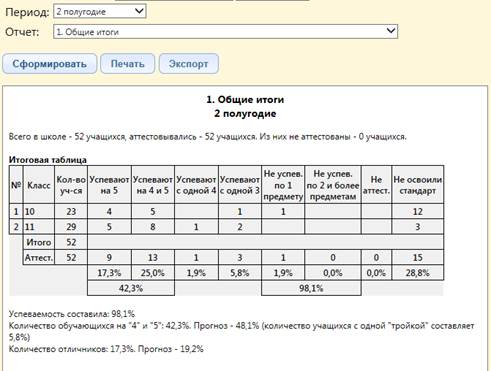Click '3' in class 11 Не освоили стандарт

click(418, 227)
